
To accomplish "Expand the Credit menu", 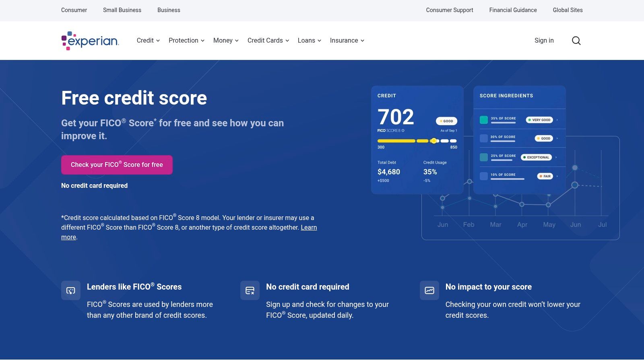I will 148,41.
